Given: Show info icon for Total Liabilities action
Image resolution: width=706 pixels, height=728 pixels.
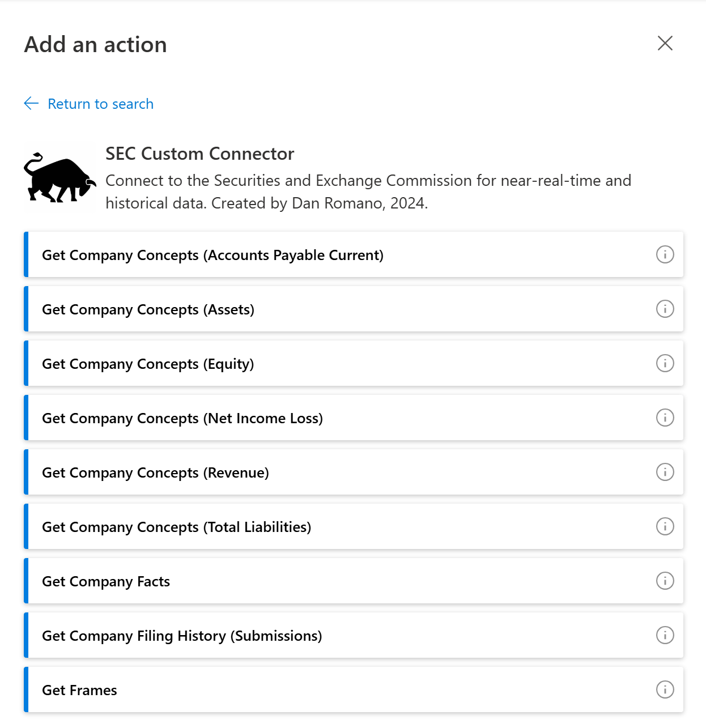Looking at the screenshot, I should [665, 526].
